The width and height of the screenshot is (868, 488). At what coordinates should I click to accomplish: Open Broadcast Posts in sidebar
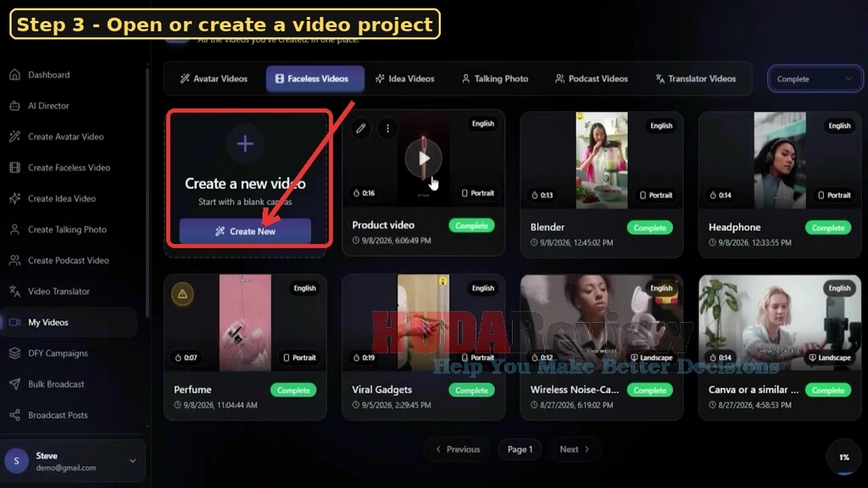[x=48, y=415]
